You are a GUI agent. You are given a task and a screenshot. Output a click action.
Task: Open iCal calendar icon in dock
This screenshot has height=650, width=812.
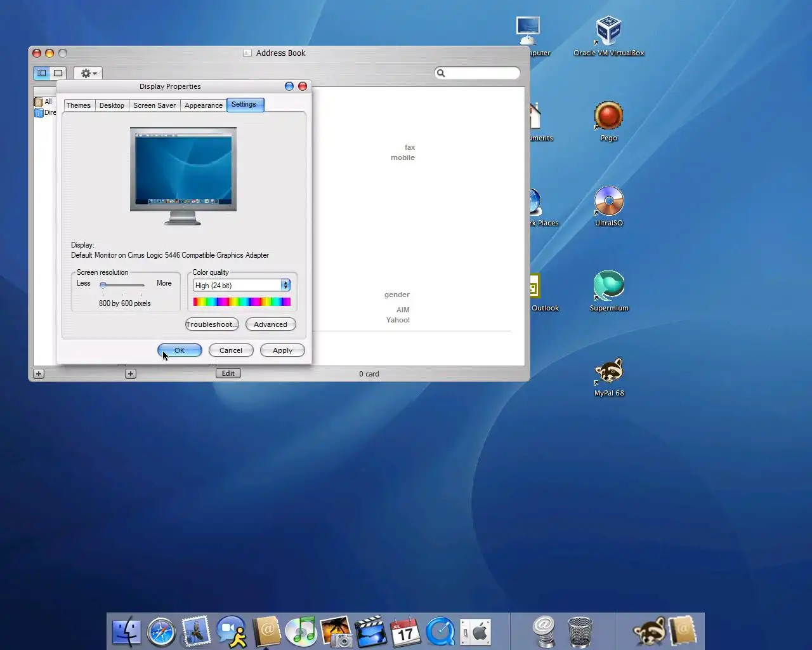pyautogui.click(x=405, y=632)
